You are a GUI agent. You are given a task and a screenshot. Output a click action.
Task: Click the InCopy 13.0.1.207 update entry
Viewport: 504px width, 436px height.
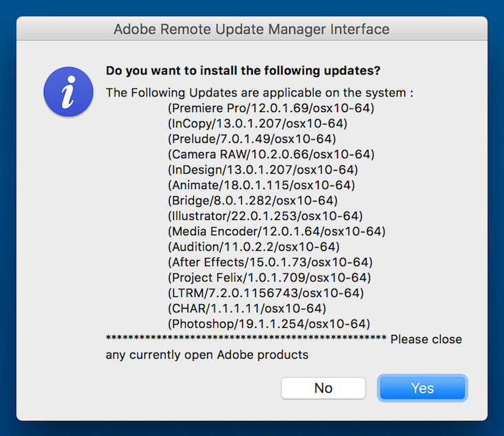(257, 124)
